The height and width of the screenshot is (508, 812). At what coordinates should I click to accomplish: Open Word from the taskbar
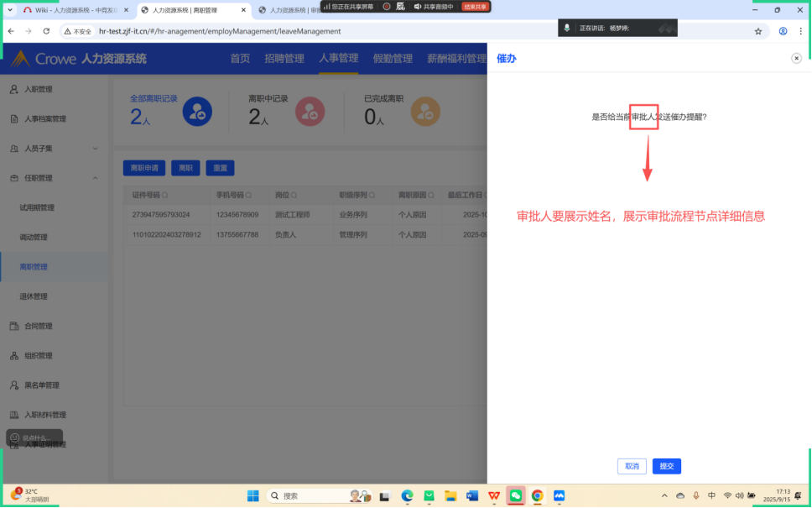[x=471, y=496]
